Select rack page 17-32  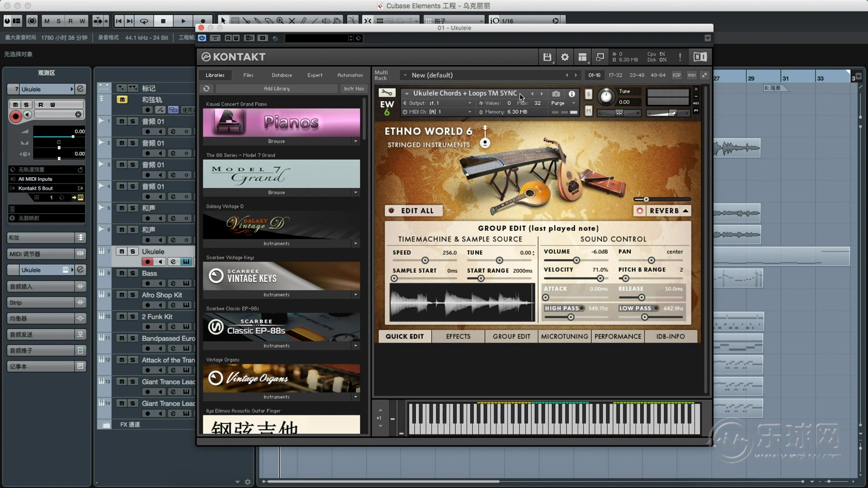[x=615, y=75]
